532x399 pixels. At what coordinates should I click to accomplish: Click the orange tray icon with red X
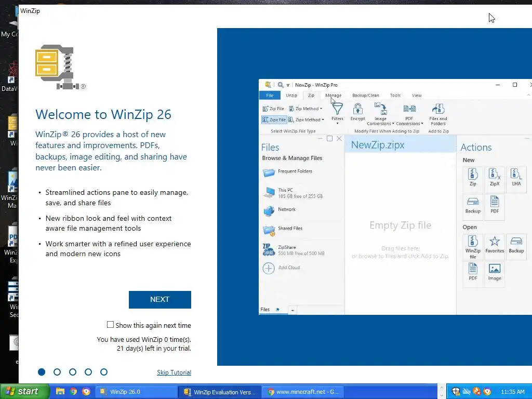(477, 392)
